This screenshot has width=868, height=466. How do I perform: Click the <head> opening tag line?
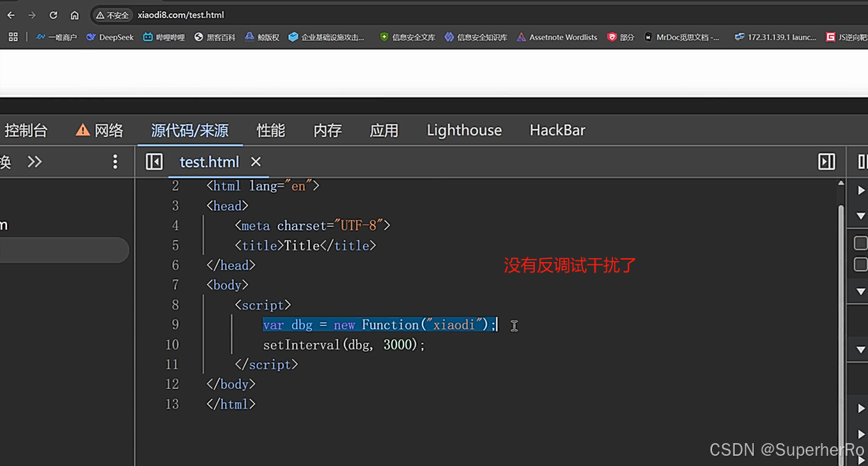click(x=228, y=206)
